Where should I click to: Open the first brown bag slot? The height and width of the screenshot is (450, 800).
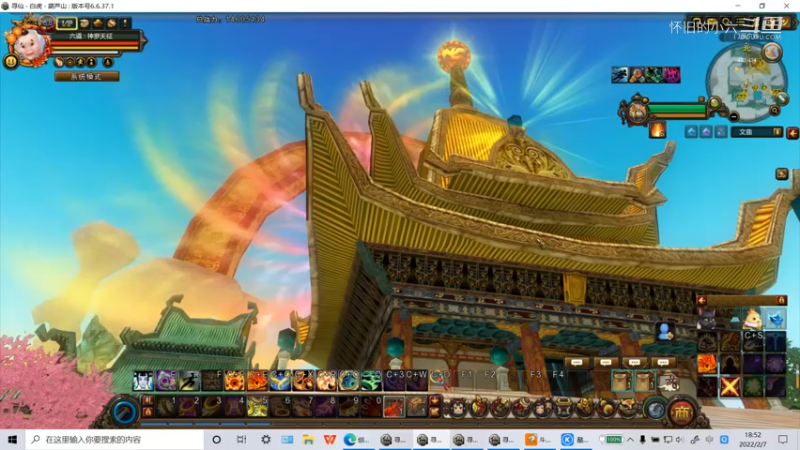(622, 381)
